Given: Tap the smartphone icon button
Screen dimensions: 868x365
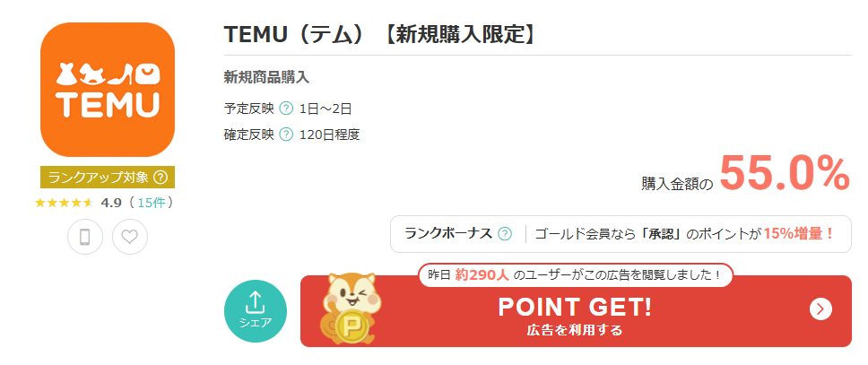Looking at the screenshot, I should [85, 237].
